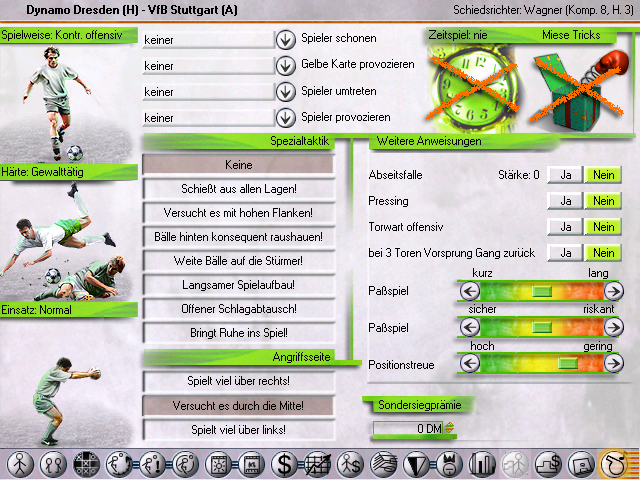Click the player with exclamation mark icon

click(x=153, y=464)
